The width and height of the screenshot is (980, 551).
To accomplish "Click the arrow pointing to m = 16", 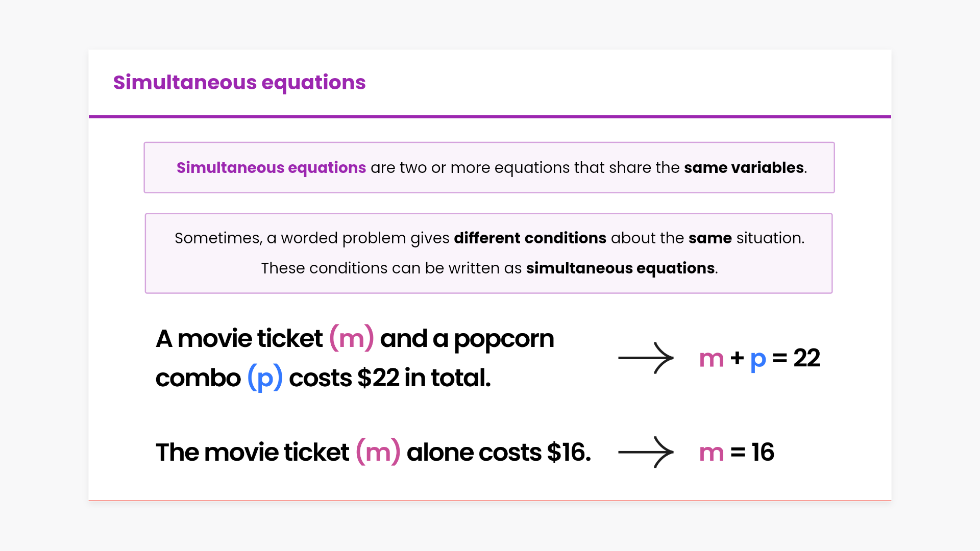I will [x=646, y=452].
